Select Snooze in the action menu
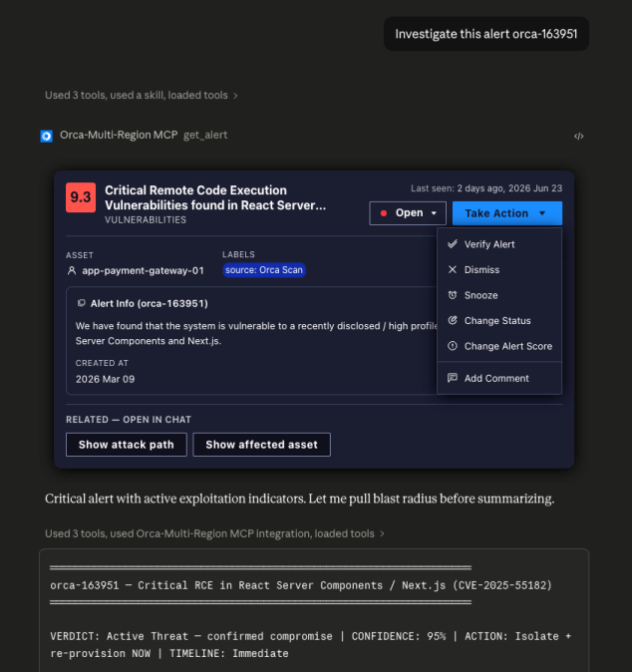 499,295
